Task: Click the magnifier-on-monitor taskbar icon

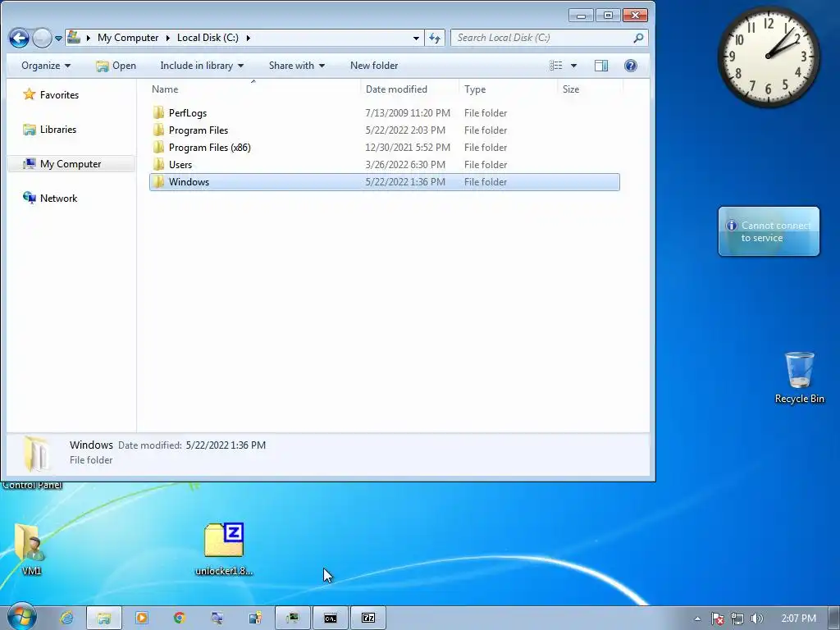Action: [x=217, y=618]
